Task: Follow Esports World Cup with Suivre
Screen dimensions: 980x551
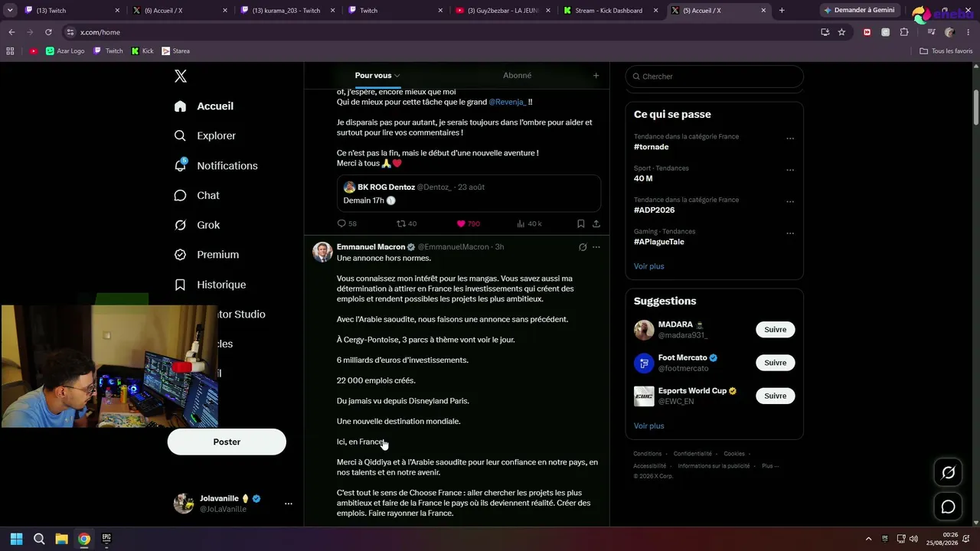Action: [x=775, y=396]
